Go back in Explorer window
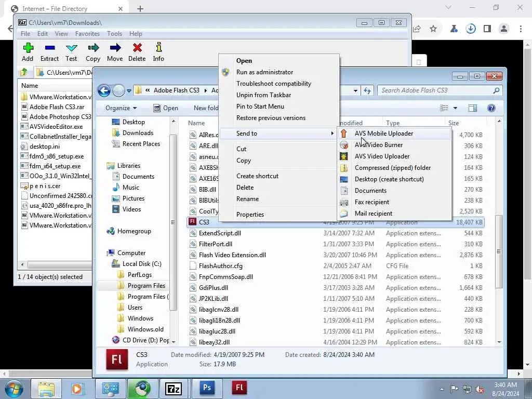The image size is (532, 399). (104, 90)
